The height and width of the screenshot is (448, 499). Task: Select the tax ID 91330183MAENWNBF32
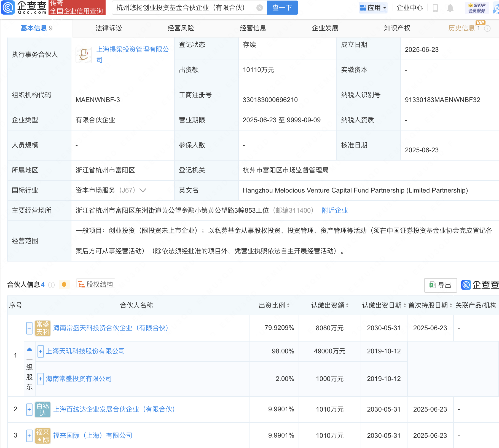pos(442,100)
